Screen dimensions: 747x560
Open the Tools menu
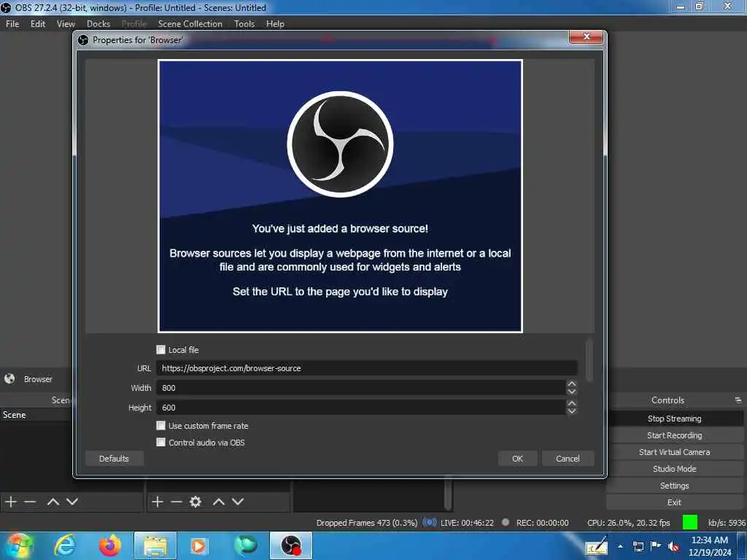[244, 24]
